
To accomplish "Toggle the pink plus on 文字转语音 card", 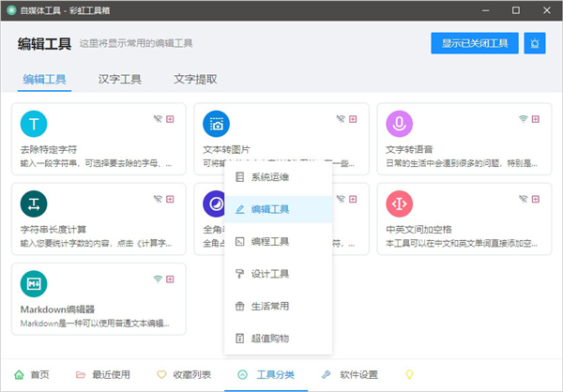I will [537, 119].
